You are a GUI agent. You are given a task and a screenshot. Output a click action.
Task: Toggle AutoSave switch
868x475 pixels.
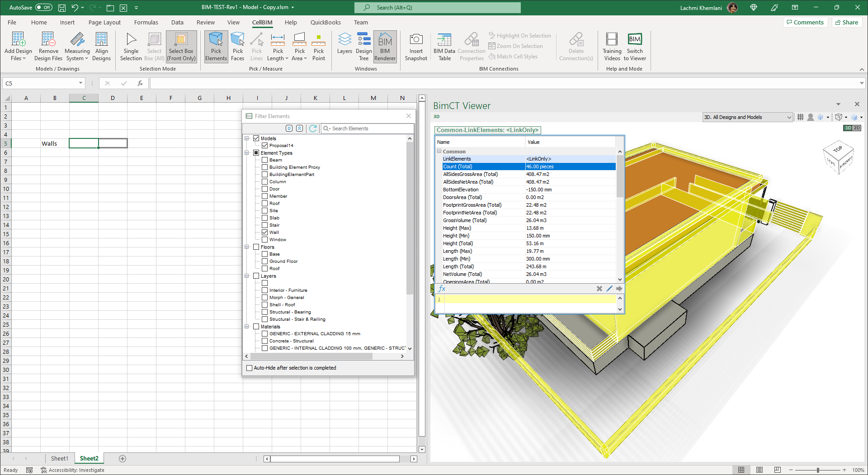(44, 8)
